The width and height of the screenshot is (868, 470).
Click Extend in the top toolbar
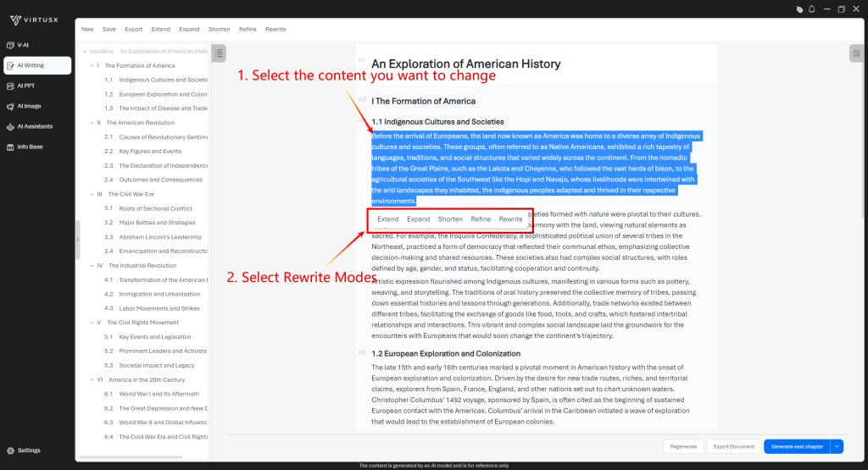[160, 30]
